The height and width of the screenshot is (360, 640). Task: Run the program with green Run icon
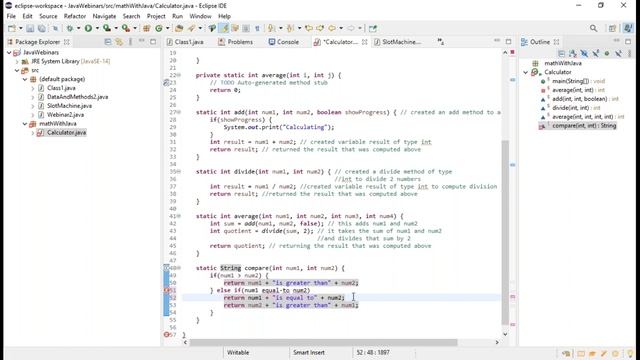click(x=88, y=29)
